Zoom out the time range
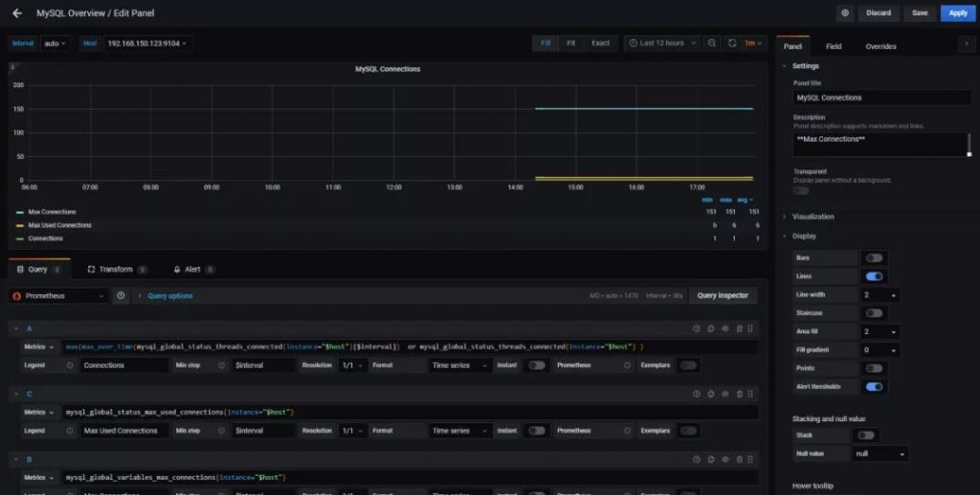The width and height of the screenshot is (980, 495). (712, 43)
